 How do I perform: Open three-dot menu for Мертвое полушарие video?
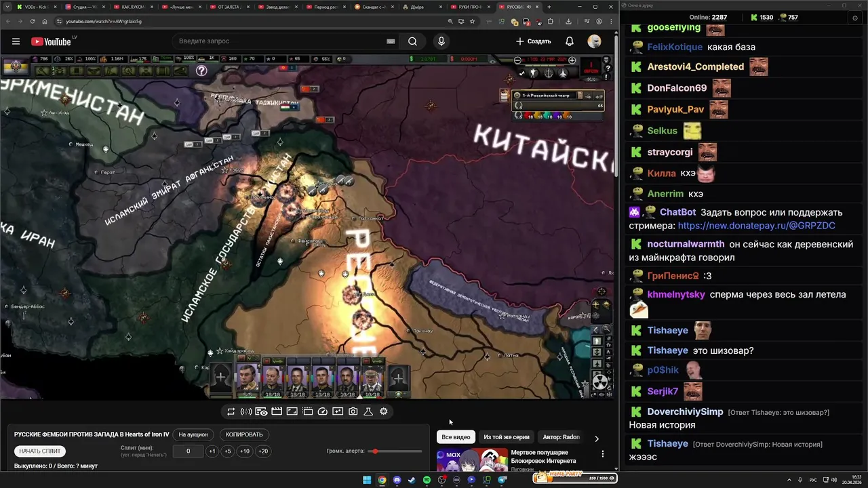coord(602,453)
